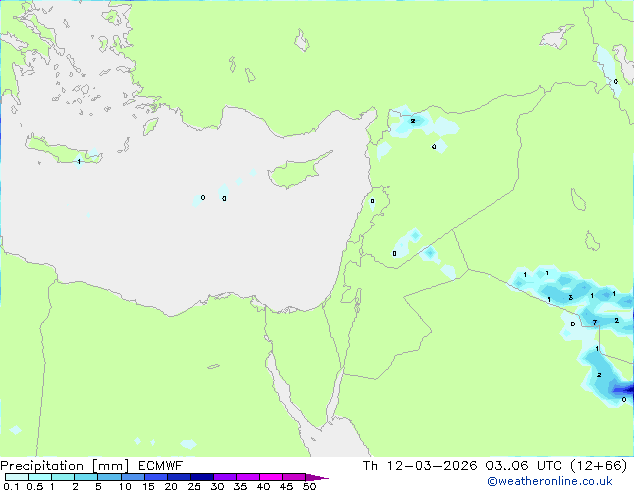This screenshot has height=490, width=634.
Task: Click the 50 mm arrow end of legend
Action: [x=317, y=477]
